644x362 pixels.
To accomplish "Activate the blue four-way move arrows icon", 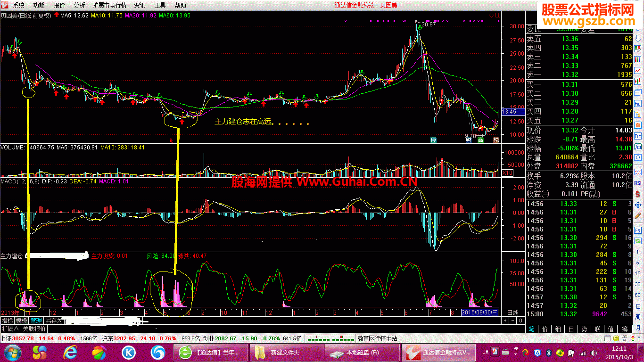I will (637, 205).
